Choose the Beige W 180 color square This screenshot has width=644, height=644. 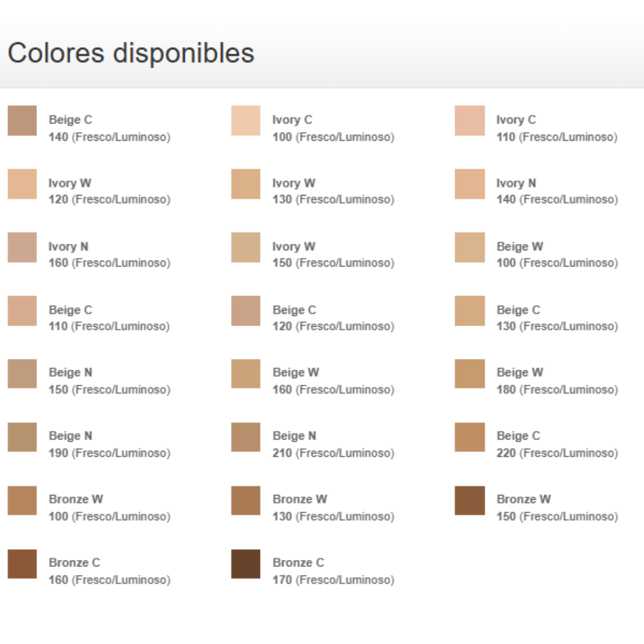coord(469,374)
